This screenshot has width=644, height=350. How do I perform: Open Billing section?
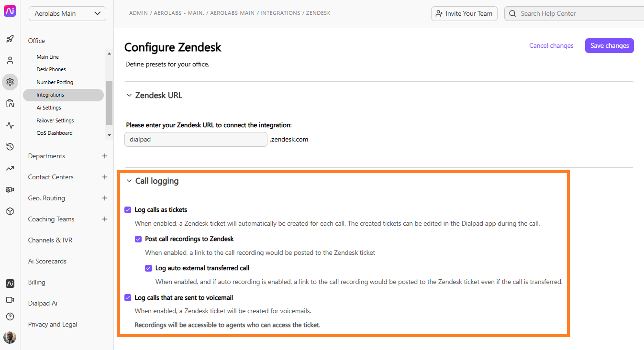point(36,282)
